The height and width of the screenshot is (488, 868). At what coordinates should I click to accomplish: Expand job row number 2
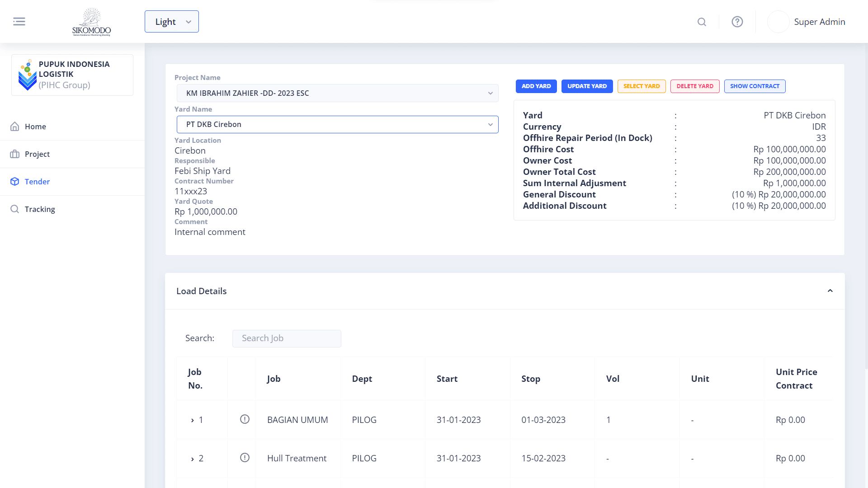[x=193, y=459]
